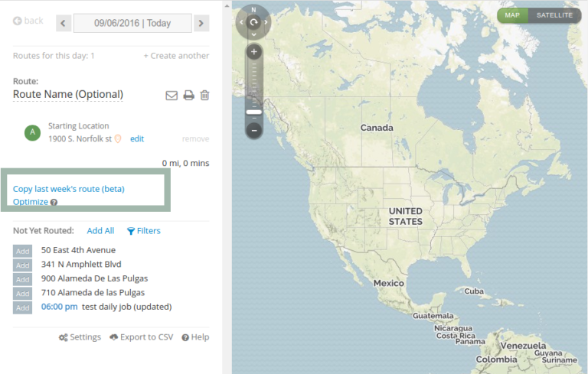This screenshot has width=588, height=374.
Task: Click the Route Name (Optional) field
Action: pos(68,94)
